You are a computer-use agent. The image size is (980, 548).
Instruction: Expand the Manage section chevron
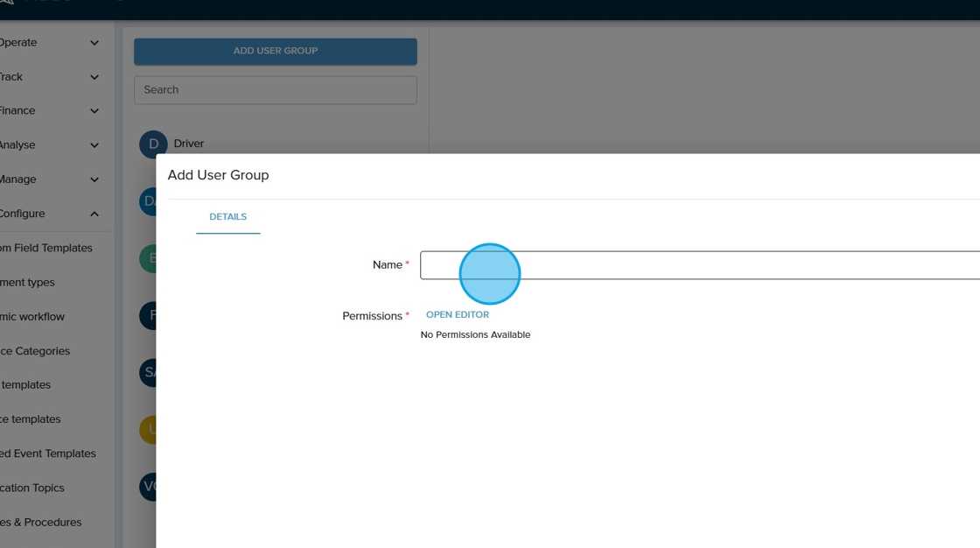(x=94, y=179)
